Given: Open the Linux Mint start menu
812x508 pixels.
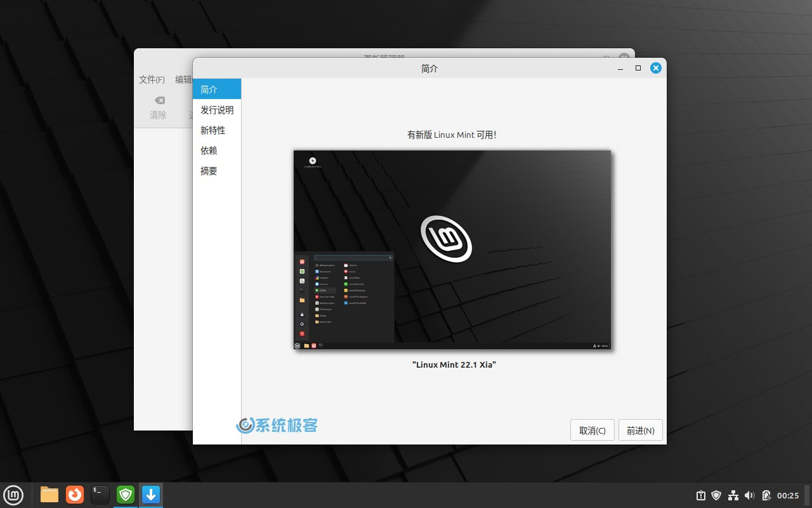Looking at the screenshot, I should pyautogui.click(x=13, y=495).
